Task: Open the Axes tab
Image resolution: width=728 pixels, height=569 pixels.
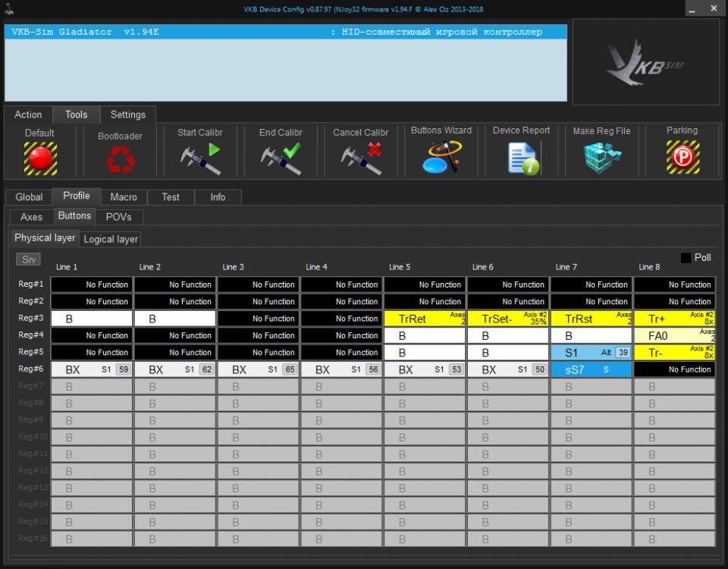Action: tap(31, 217)
